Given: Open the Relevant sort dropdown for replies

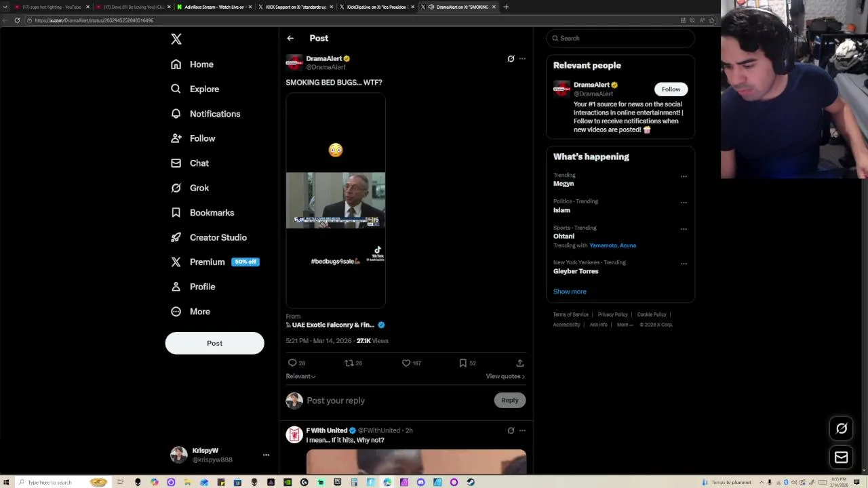Looking at the screenshot, I should pyautogui.click(x=300, y=376).
